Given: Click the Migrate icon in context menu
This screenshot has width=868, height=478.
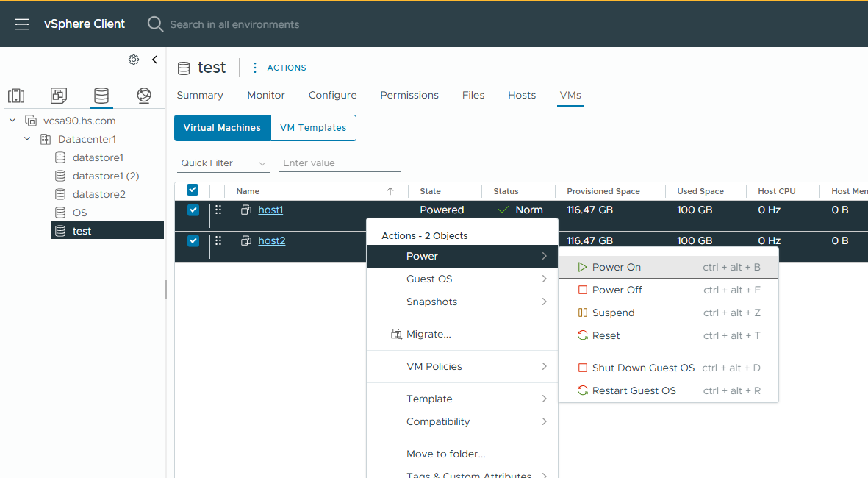Looking at the screenshot, I should pos(396,334).
